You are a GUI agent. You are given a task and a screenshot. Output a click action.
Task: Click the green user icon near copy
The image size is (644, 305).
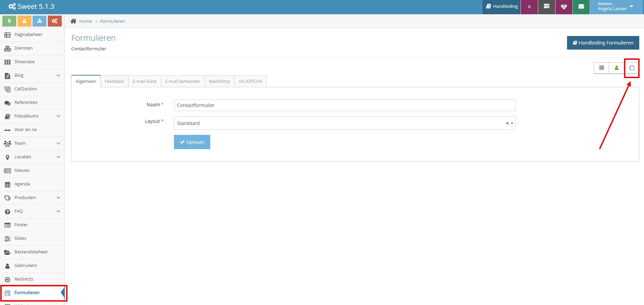click(617, 68)
